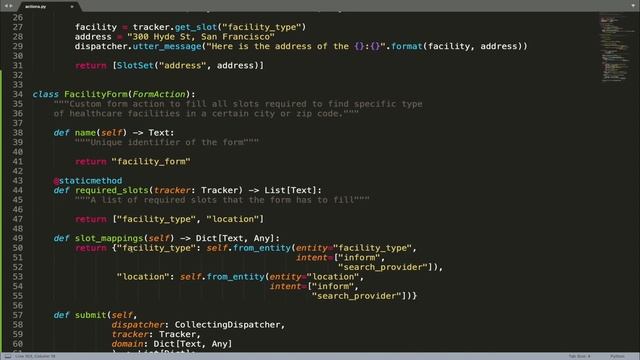Click "search_provider" on line 55
This screenshot has width=640, height=360.
(356, 296)
